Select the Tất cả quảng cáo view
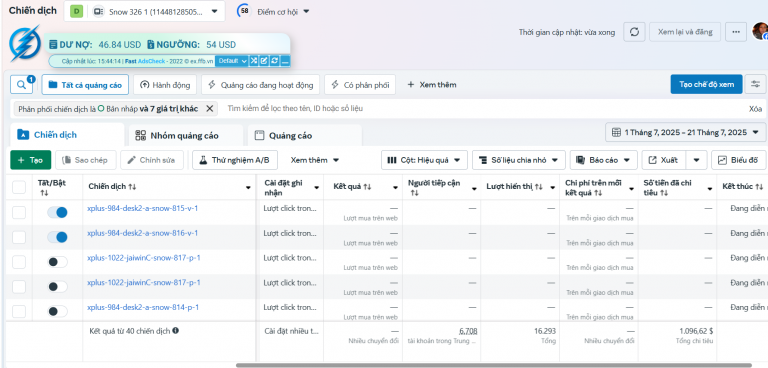768x368 pixels. [x=85, y=85]
